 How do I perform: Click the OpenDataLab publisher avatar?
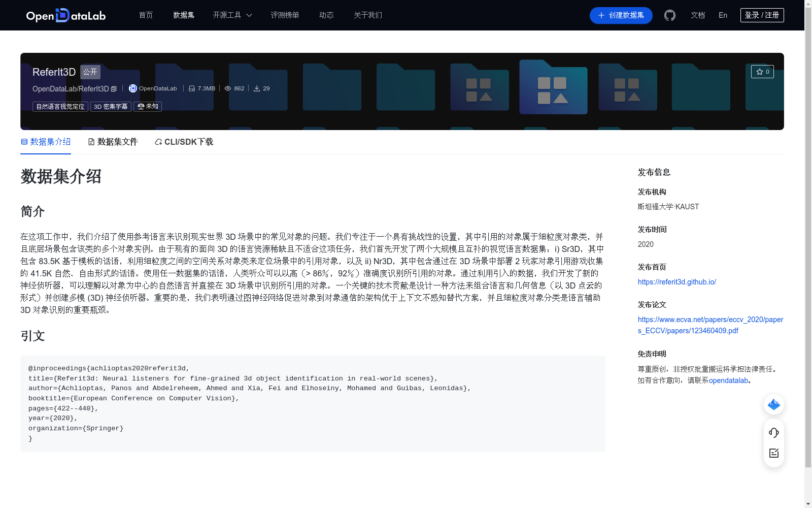(133, 88)
